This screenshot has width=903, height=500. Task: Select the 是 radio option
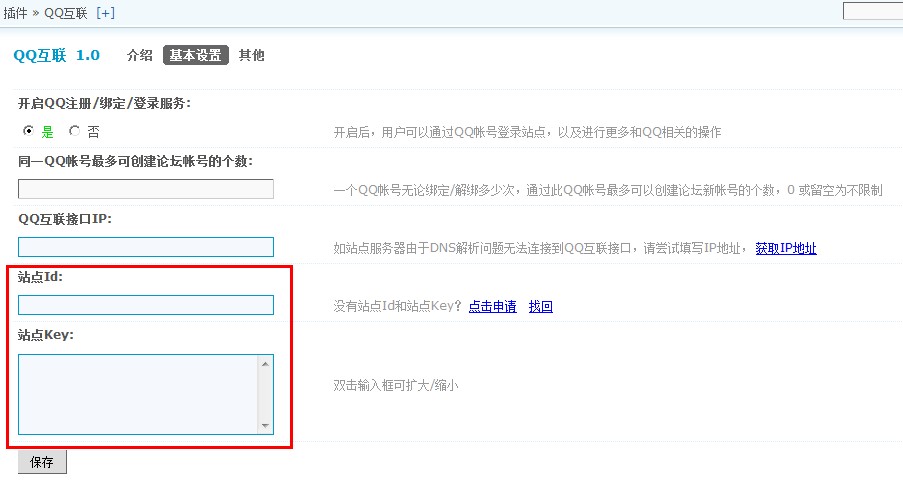coord(28,131)
